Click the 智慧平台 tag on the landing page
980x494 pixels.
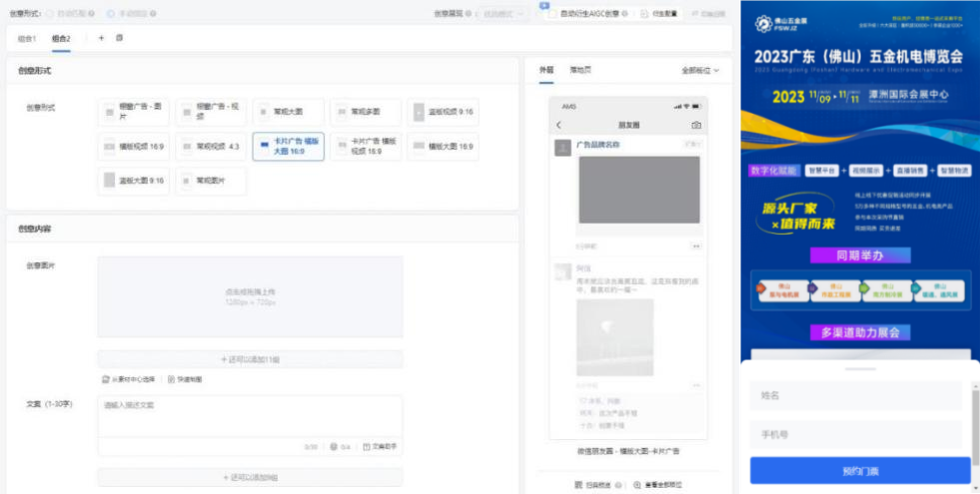(822, 171)
